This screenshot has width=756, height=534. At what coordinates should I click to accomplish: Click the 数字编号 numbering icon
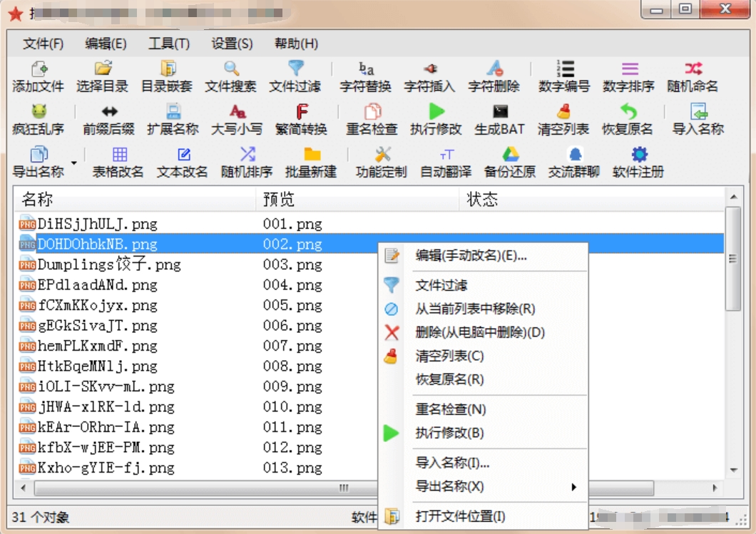click(x=565, y=69)
